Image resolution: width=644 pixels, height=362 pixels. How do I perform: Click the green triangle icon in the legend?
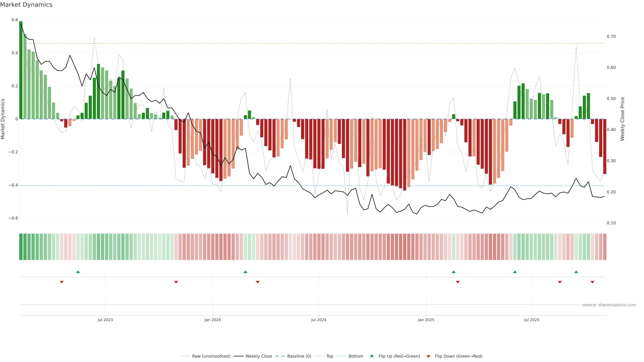pos(372,356)
